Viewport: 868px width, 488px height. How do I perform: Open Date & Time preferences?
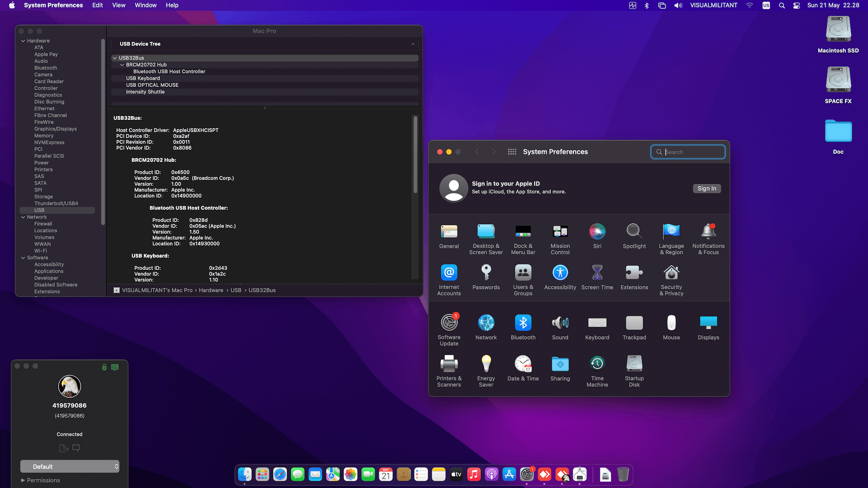523,369
